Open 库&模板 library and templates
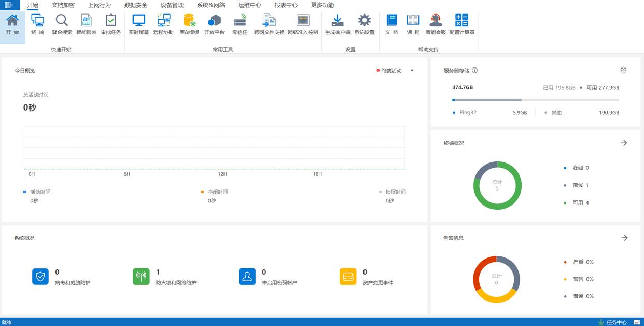The image size is (644, 326). 189,24
